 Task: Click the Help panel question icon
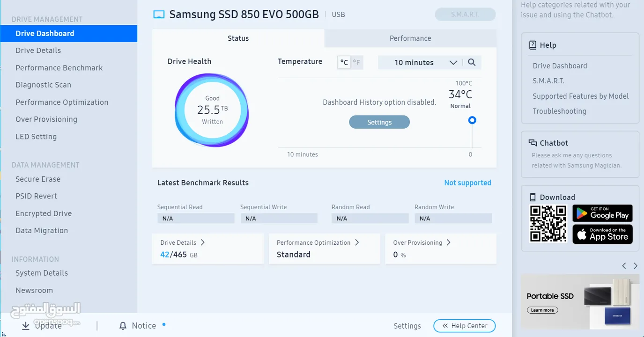tap(533, 45)
